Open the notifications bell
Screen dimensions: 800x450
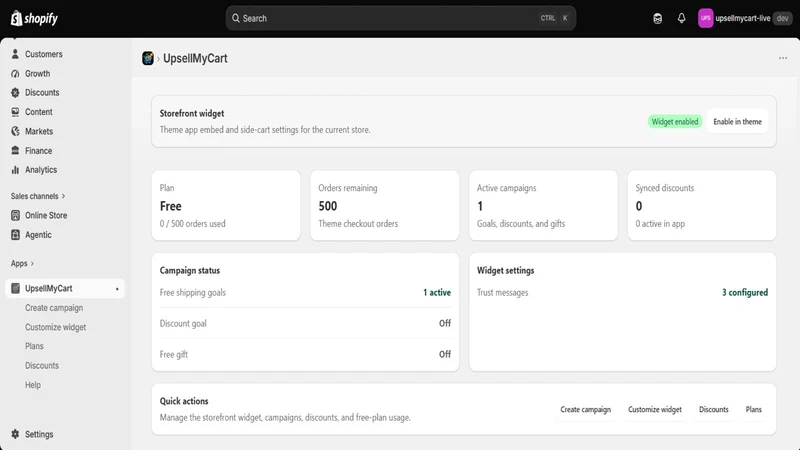(x=682, y=18)
